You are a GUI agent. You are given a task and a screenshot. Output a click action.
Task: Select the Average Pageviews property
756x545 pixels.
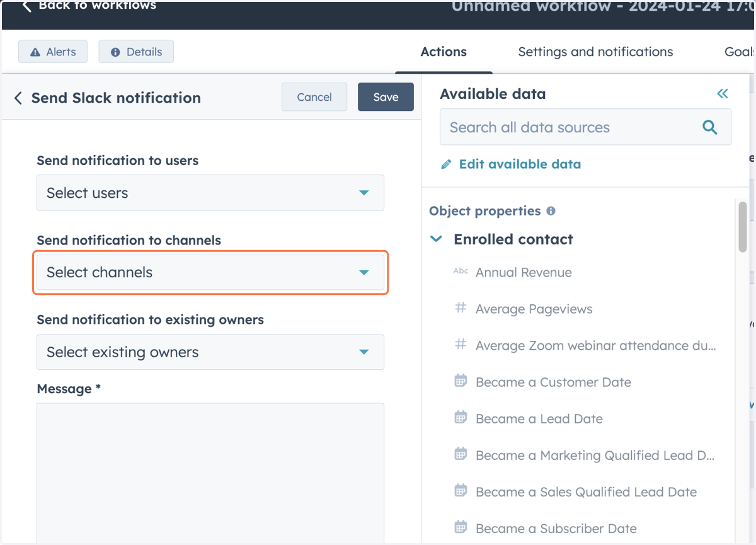pyautogui.click(x=534, y=309)
